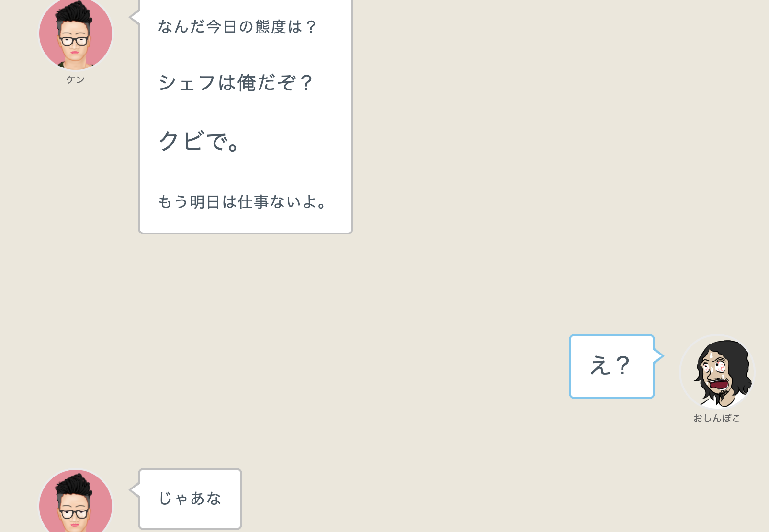Click the large クビで。 text

pos(199,141)
